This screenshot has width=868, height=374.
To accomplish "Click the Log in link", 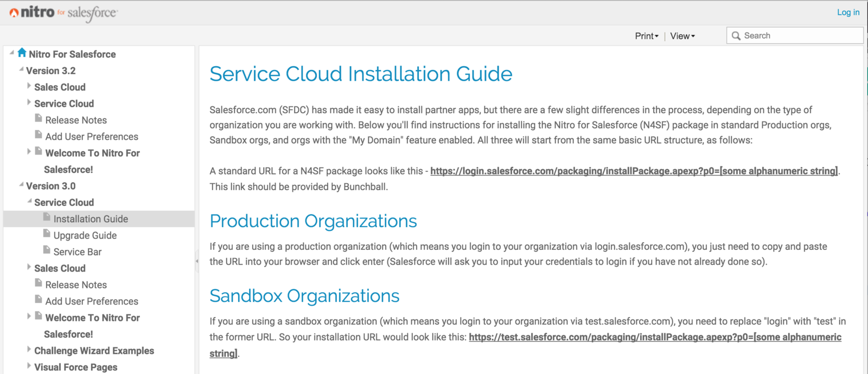I will (x=848, y=12).
